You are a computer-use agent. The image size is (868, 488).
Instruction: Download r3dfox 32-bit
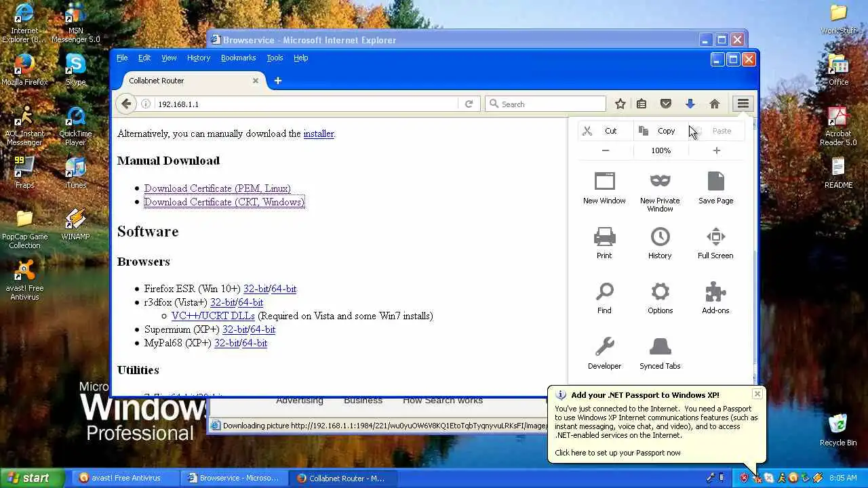223,302
